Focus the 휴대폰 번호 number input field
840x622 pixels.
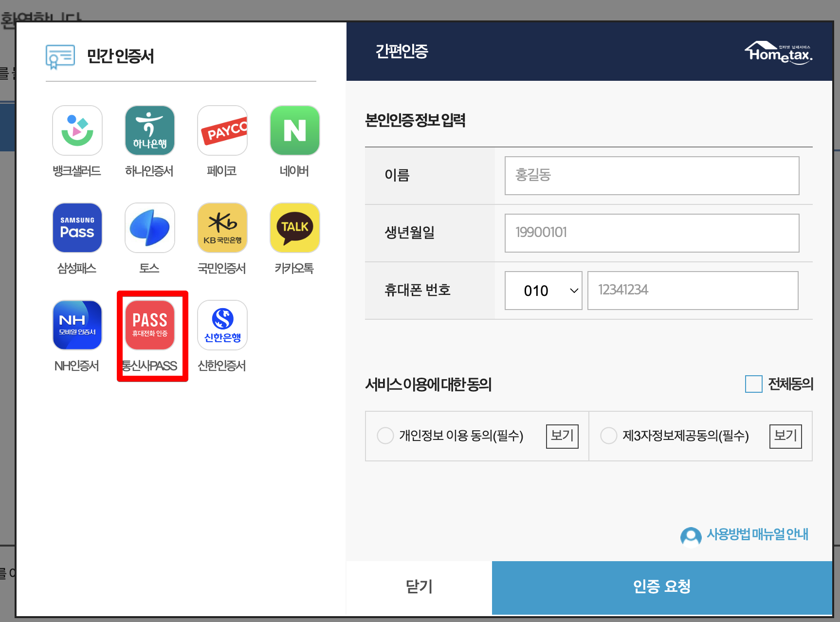point(693,291)
